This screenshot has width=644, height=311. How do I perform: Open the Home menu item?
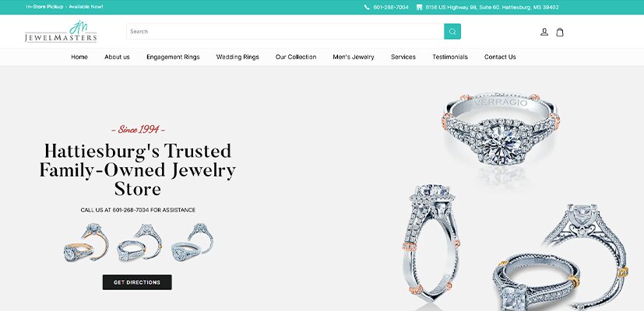tap(79, 57)
